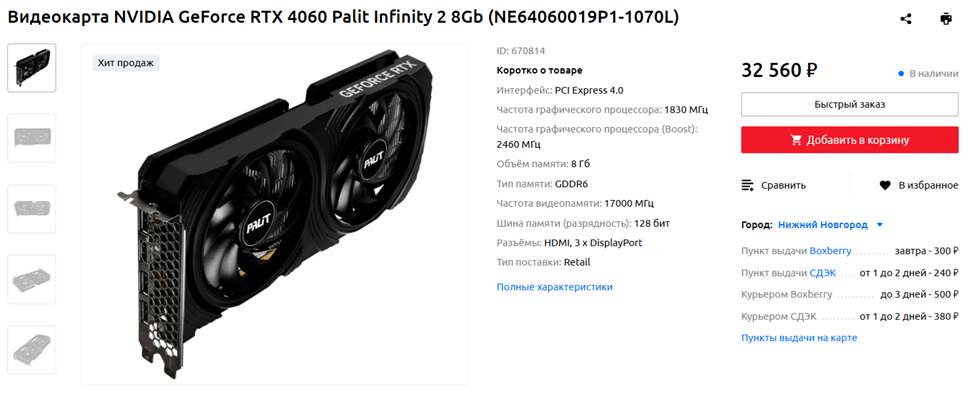Select the third product thumbnail
This screenshot has height=400, width=974.
[x=32, y=209]
